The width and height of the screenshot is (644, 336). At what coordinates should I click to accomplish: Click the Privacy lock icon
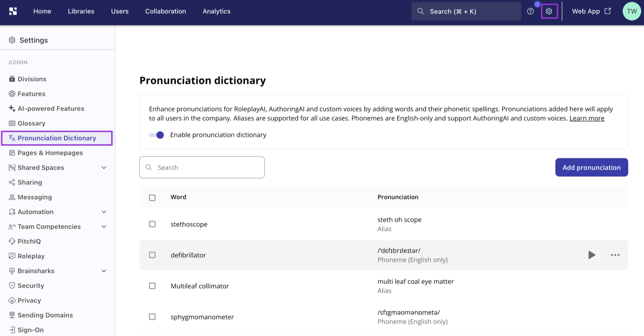tap(12, 300)
